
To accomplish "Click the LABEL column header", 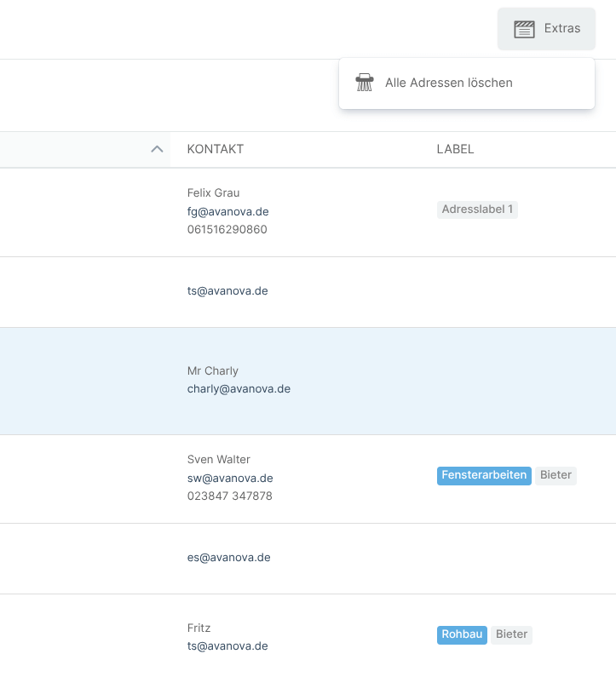I will coord(455,149).
